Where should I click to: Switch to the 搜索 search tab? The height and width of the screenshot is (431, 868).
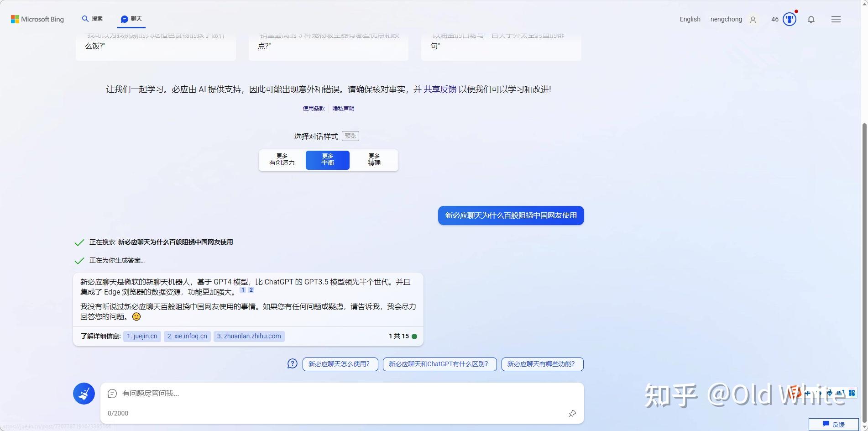pyautogui.click(x=92, y=19)
